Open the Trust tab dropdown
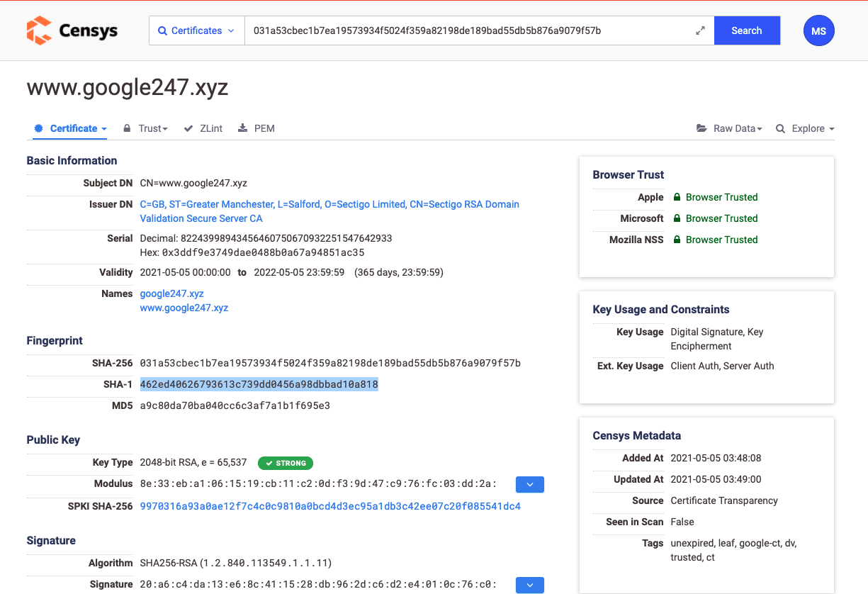The width and height of the screenshot is (868, 594). pyautogui.click(x=146, y=128)
